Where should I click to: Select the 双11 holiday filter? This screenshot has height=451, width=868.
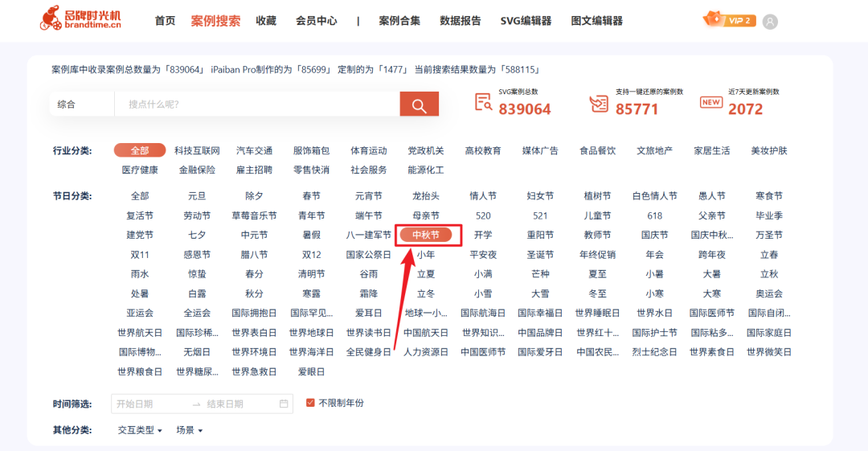140,255
